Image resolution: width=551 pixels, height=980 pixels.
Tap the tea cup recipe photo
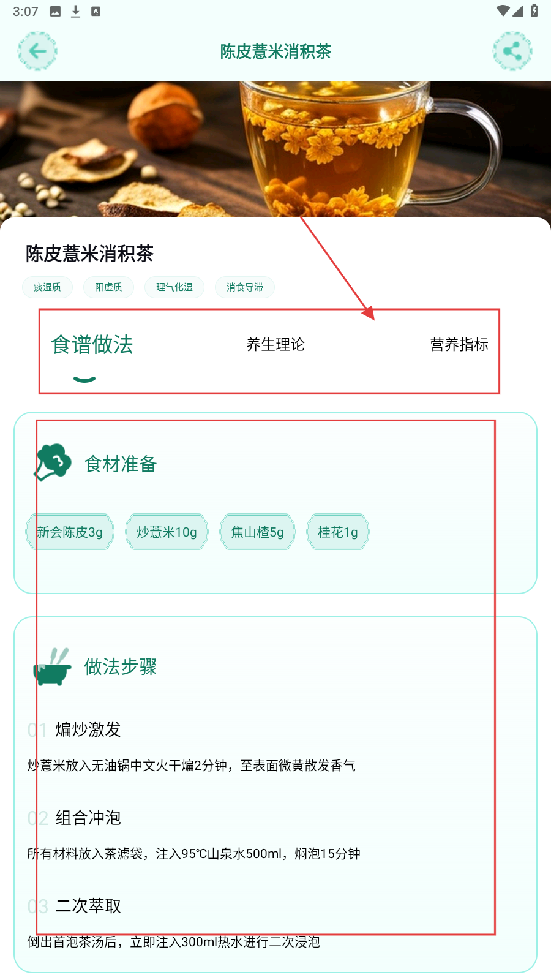[x=275, y=149]
